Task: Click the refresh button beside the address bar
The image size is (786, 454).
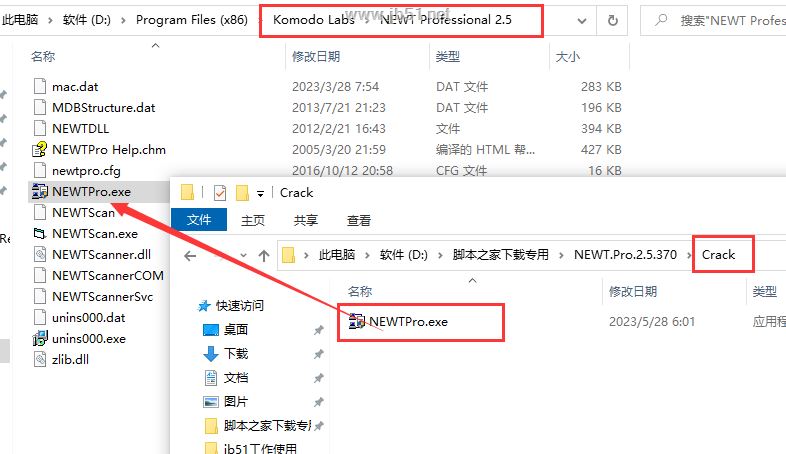Action: point(613,21)
